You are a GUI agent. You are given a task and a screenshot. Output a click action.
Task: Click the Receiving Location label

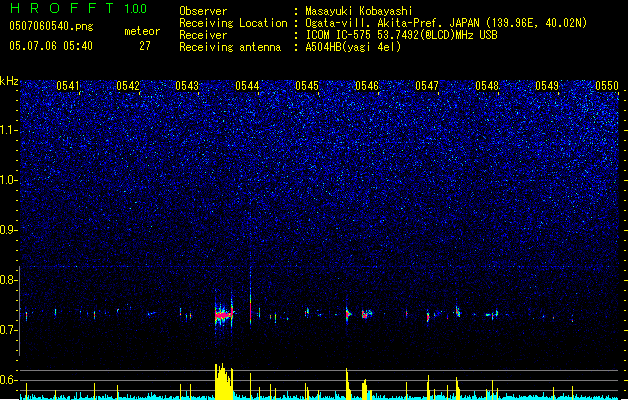233,23
